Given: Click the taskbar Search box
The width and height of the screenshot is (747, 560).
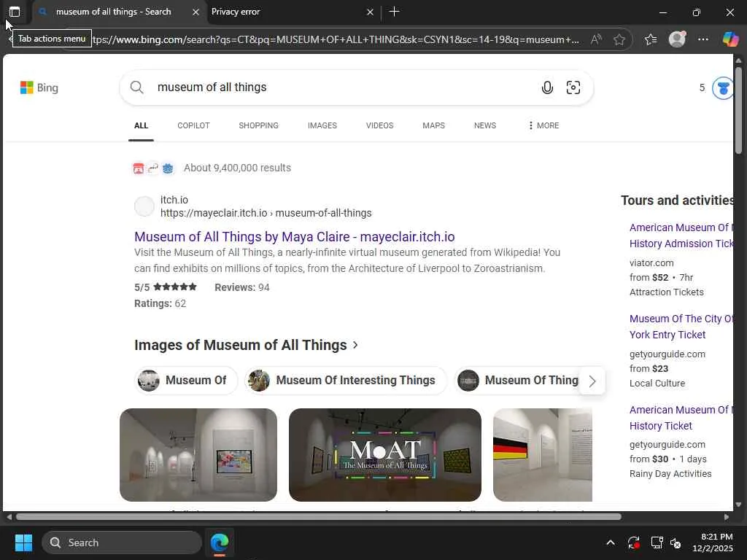Looking at the screenshot, I should tap(122, 542).
